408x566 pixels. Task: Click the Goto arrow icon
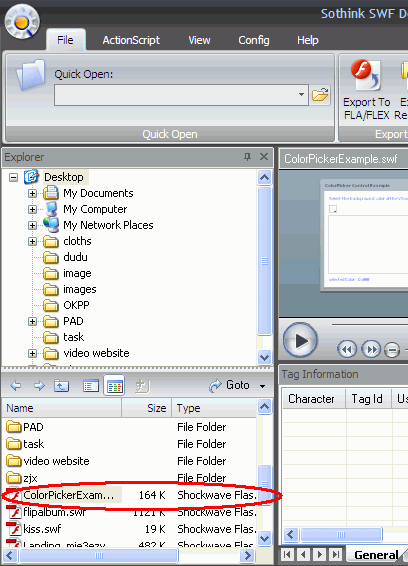pos(215,386)
